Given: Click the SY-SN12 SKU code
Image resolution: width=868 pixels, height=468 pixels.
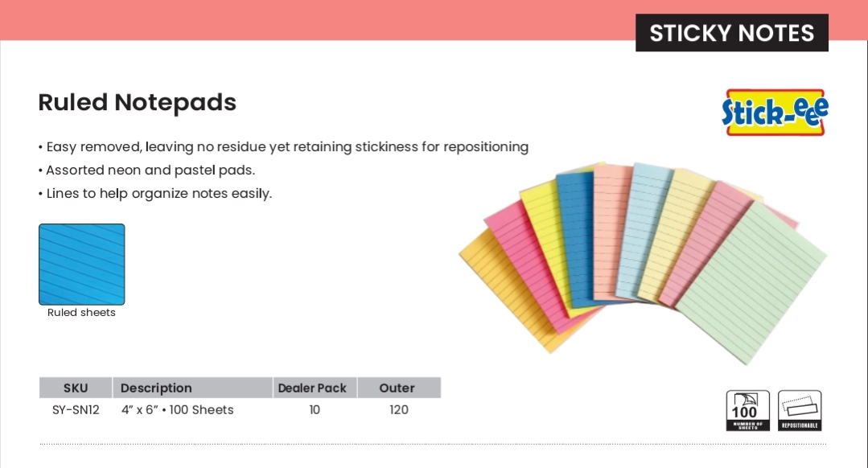Looking at the screenshot, I should (x=76, y=410).
